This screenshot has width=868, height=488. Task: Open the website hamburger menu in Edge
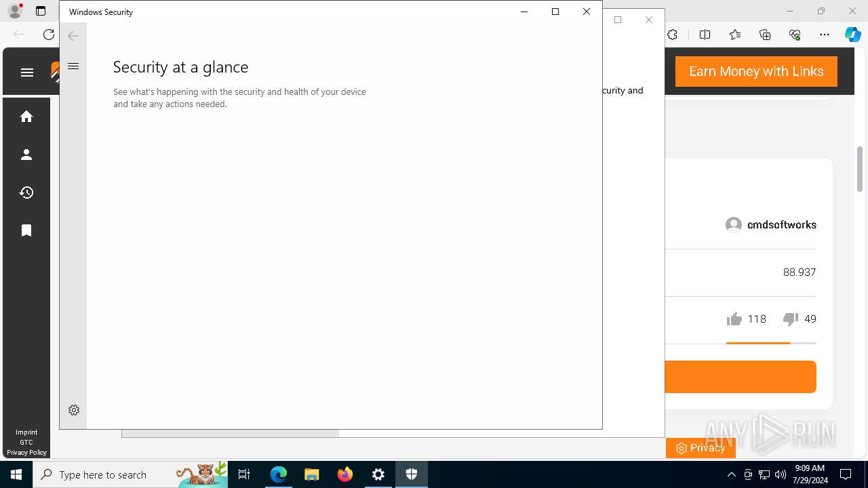tap(27, 73)
